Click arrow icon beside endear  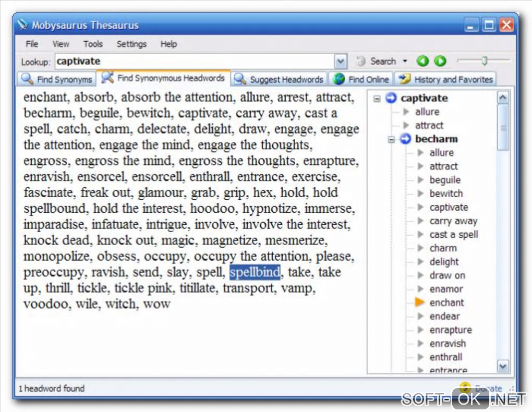pyautogui.click(x=420, y=316)
